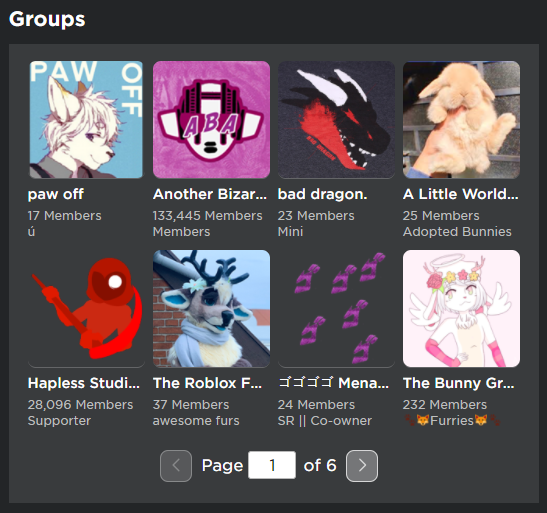This screenshot has width=547, height=513.
Task: Open the pink ABA group image
Action: (211, 120)
